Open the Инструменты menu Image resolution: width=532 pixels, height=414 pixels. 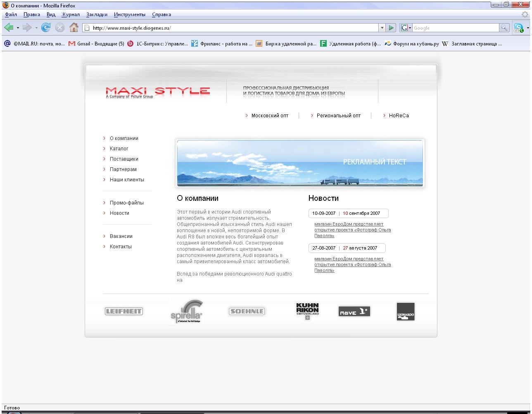(x=130, y=14)
